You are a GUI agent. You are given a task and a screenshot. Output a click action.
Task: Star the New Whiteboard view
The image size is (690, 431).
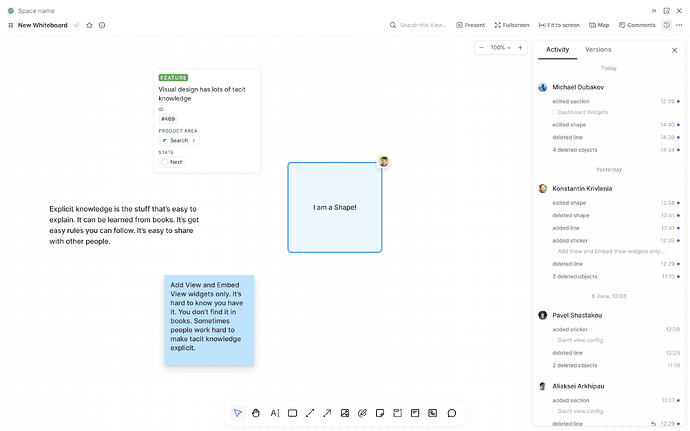point(89,25)
